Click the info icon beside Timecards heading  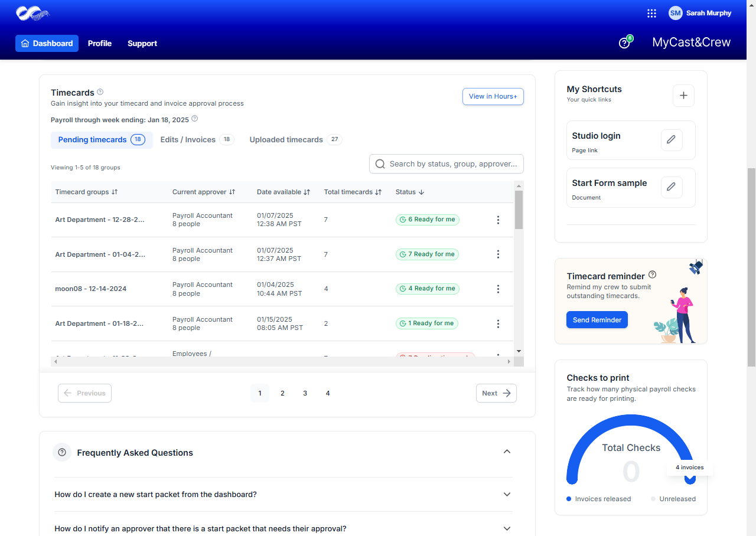[x=100, y=92]
